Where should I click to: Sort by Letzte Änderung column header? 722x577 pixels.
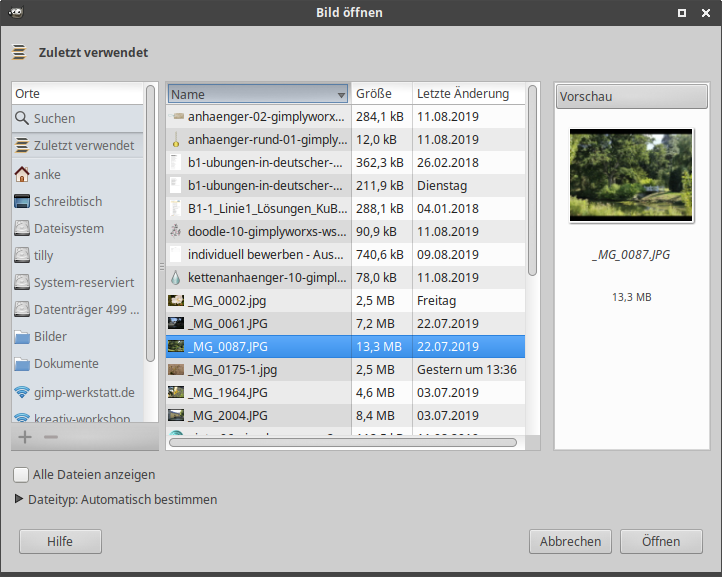point(469,93)
